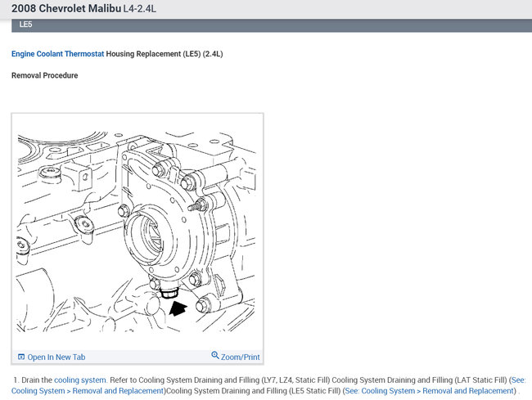
Task: Click the Zoom/Print magnifier icon
Action: [215, 355]
